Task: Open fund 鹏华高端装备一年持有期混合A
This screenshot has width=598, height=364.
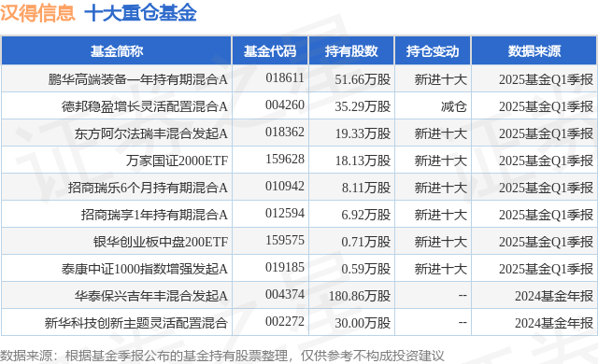Action: pyautogui.click(x=137, y=79)
